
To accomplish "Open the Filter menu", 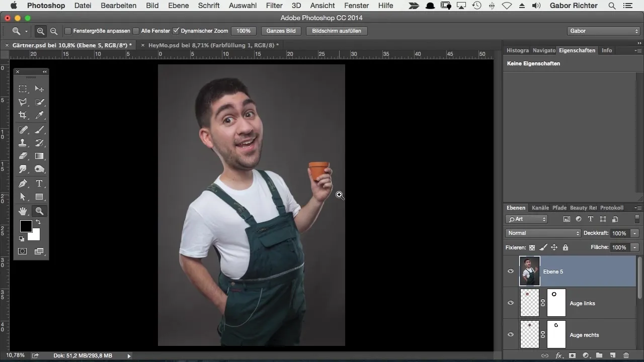I will [274, 6].
